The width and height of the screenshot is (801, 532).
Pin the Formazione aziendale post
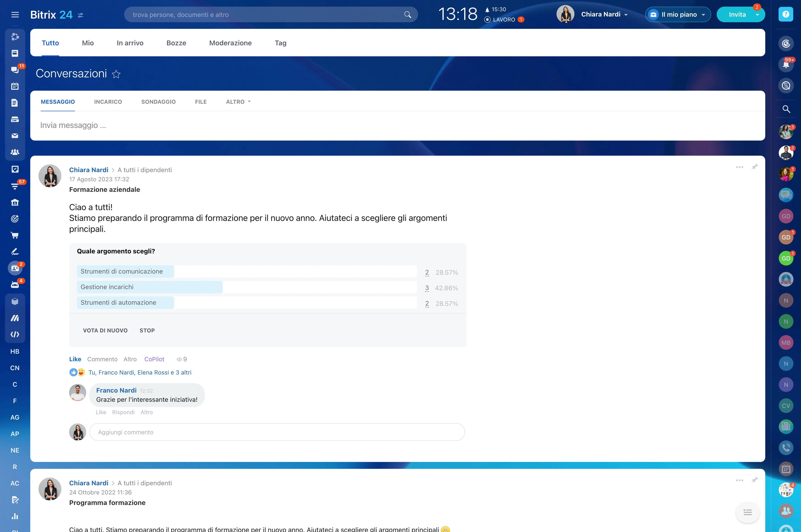pyautogui.click(x=754, y=167)
